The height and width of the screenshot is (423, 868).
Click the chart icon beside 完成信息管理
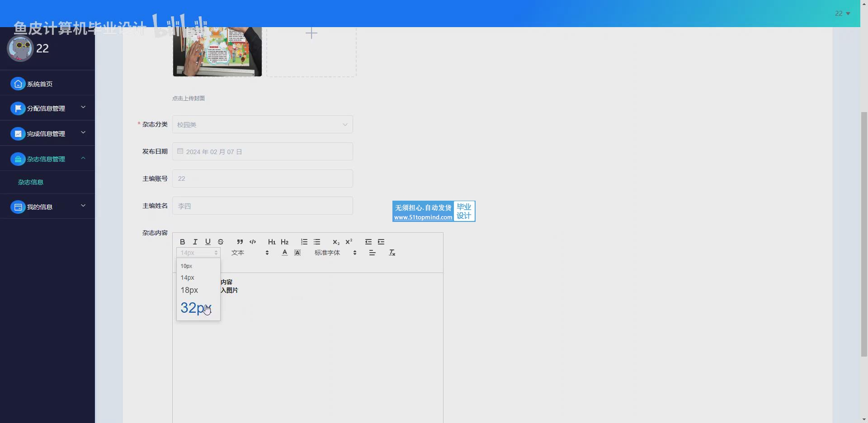(18, 134)
